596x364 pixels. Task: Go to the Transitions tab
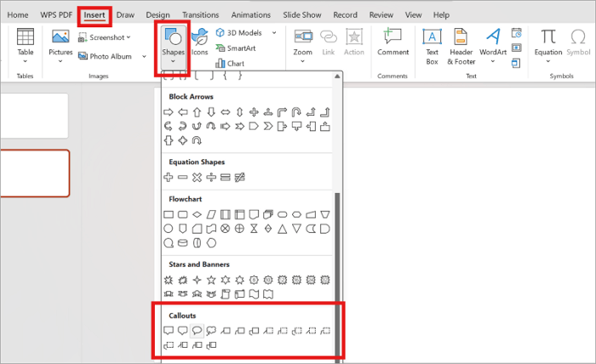pos(200,14)
